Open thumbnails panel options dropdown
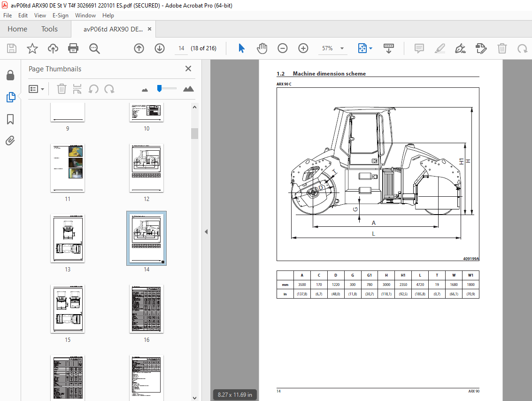This screenshot has height=401, width=532. pos(36,89)
